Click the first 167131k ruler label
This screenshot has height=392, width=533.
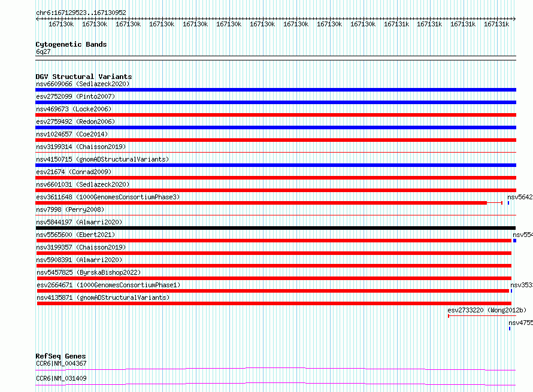[396, 24]
